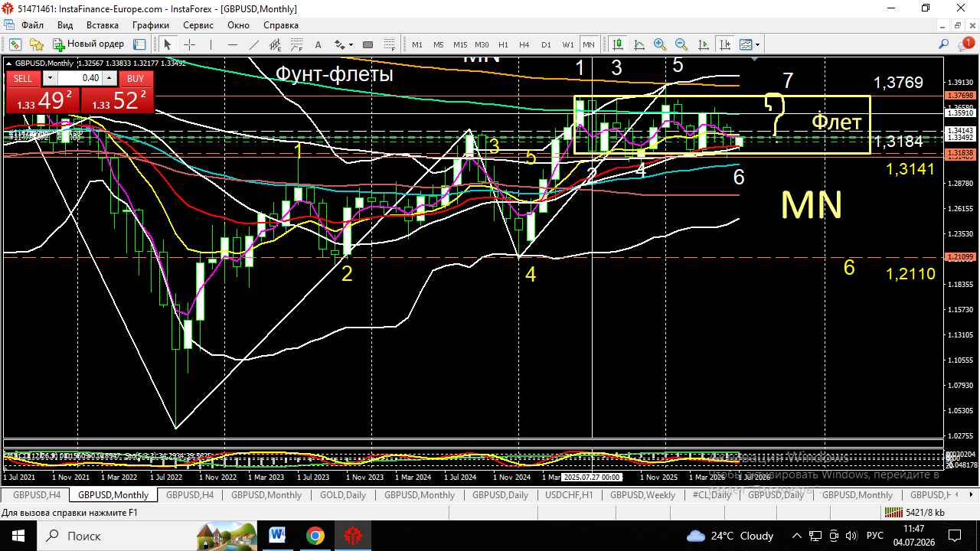Switch chart to candlestick display

pos(618,44)
